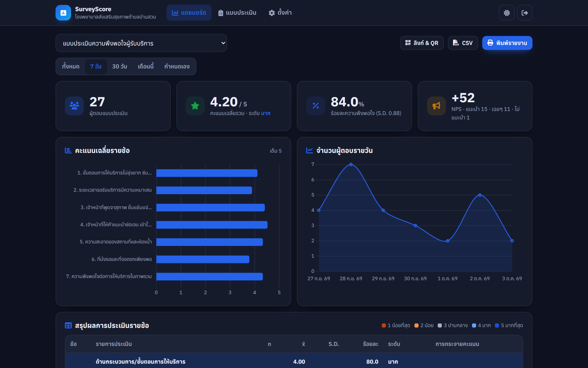Select the 7 วัน time range

tap(96, 67)
